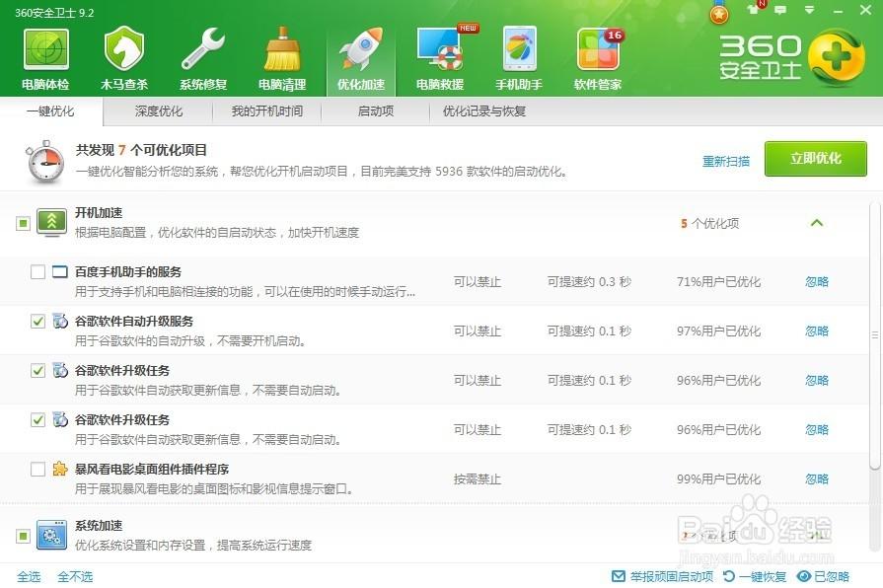Toggle the 系统加速 group checkbox

pos(23,536)
